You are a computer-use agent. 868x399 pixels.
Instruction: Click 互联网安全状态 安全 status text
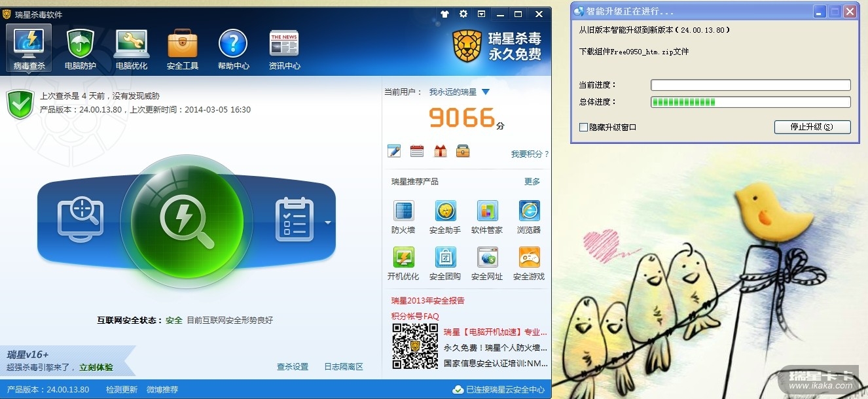coord(140,321)
